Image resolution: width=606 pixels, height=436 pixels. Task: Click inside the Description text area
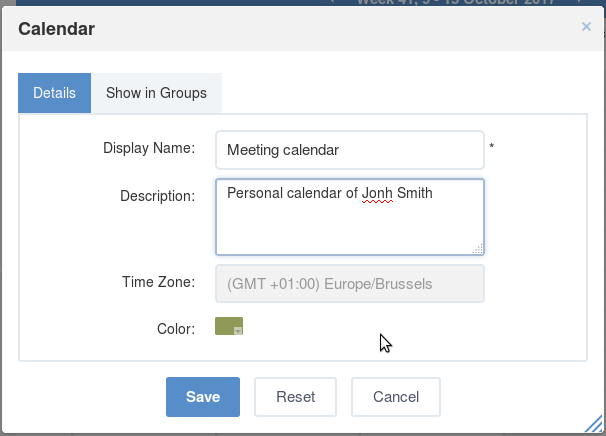(350, 217)
